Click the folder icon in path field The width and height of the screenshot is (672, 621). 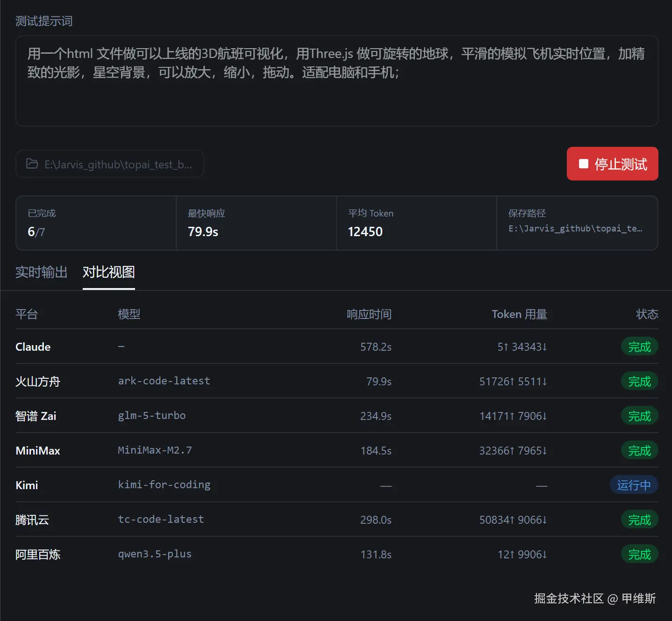point(32,164)
